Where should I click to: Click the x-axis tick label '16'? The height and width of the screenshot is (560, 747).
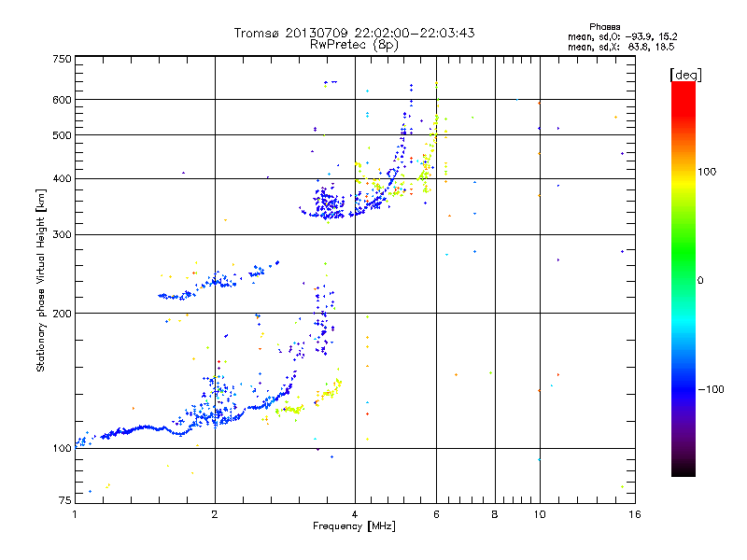point(635,514)
